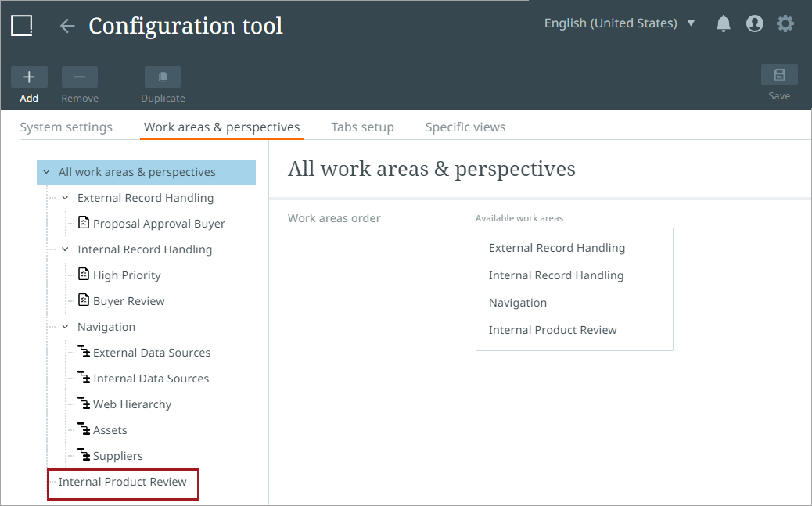Switch to the Tabs setup tab

362,127
